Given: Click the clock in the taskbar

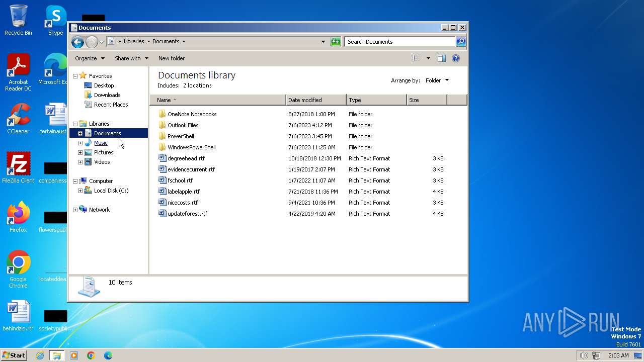Looking at the screenshot, I should [619, 355].
